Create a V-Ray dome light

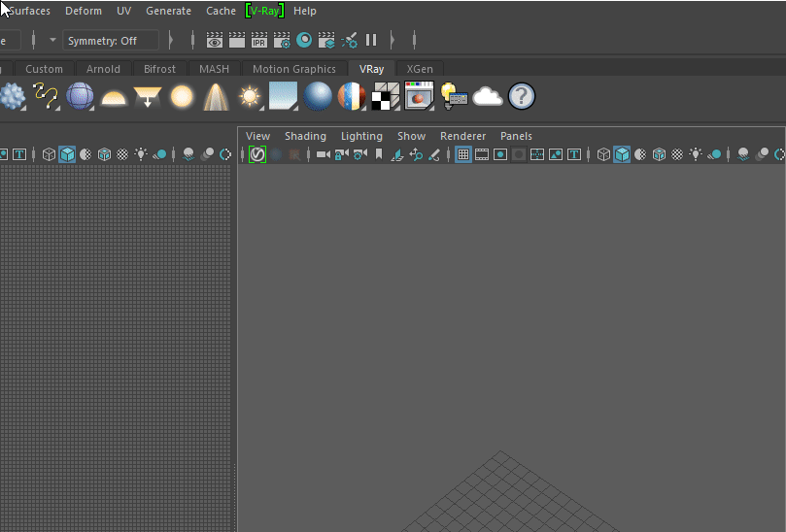point(114,97)
